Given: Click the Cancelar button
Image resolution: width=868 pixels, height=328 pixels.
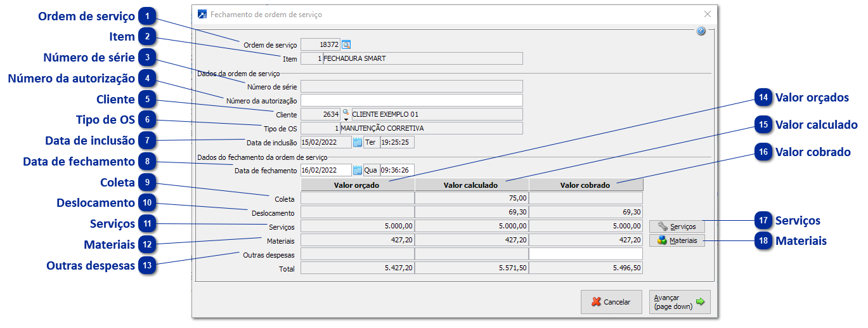Looking at the screenshot, I should click(x=611, y=302).
